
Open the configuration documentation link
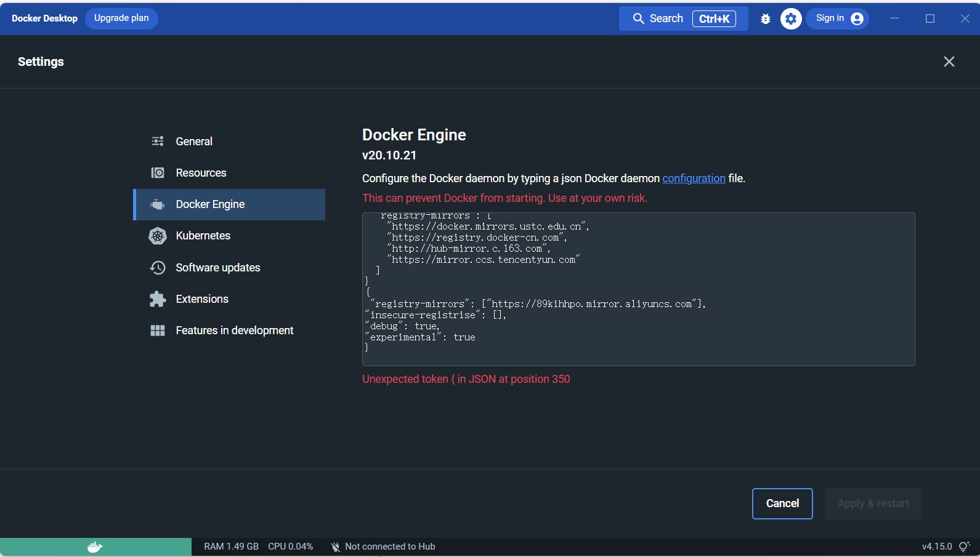click(694, 178)
